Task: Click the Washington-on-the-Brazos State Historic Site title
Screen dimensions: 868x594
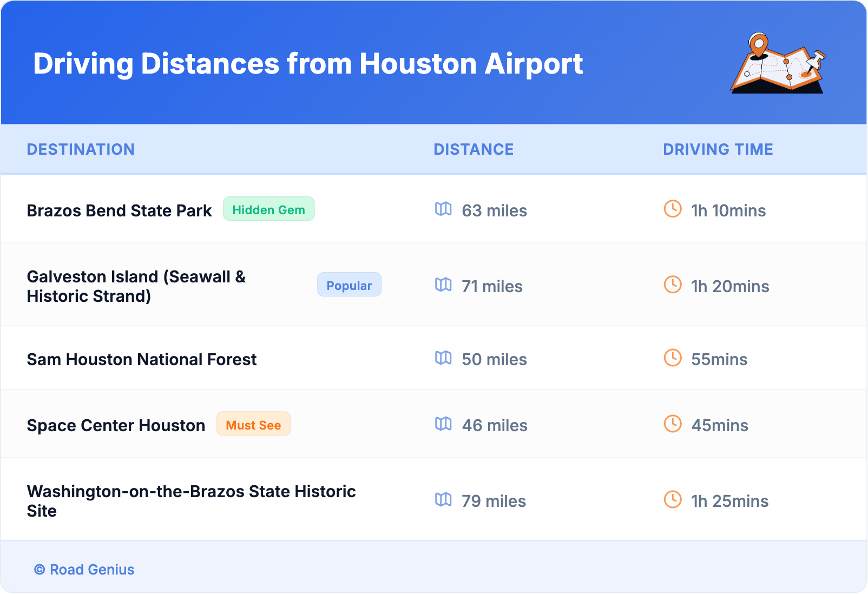Action: point(191,500)
